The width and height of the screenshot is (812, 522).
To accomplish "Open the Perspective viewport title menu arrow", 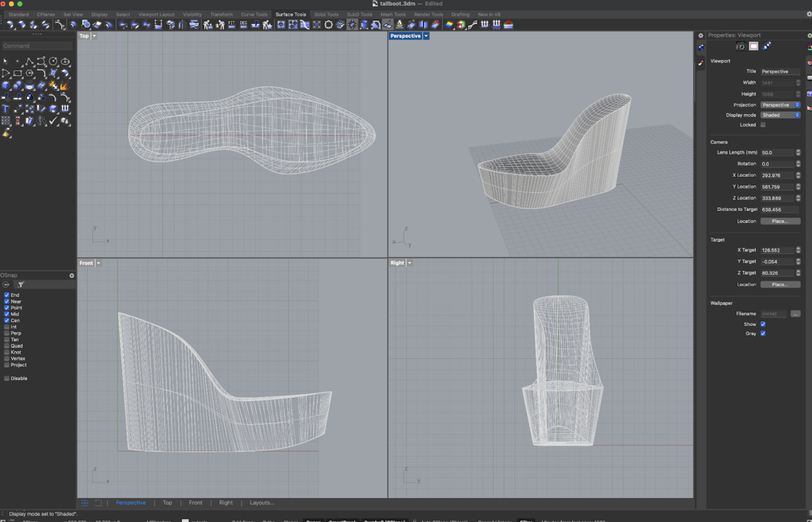I will 426,36.
